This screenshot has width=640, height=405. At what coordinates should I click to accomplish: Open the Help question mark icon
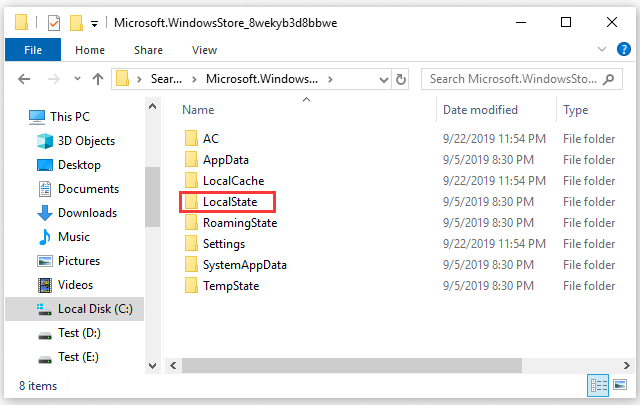(624, 49)
